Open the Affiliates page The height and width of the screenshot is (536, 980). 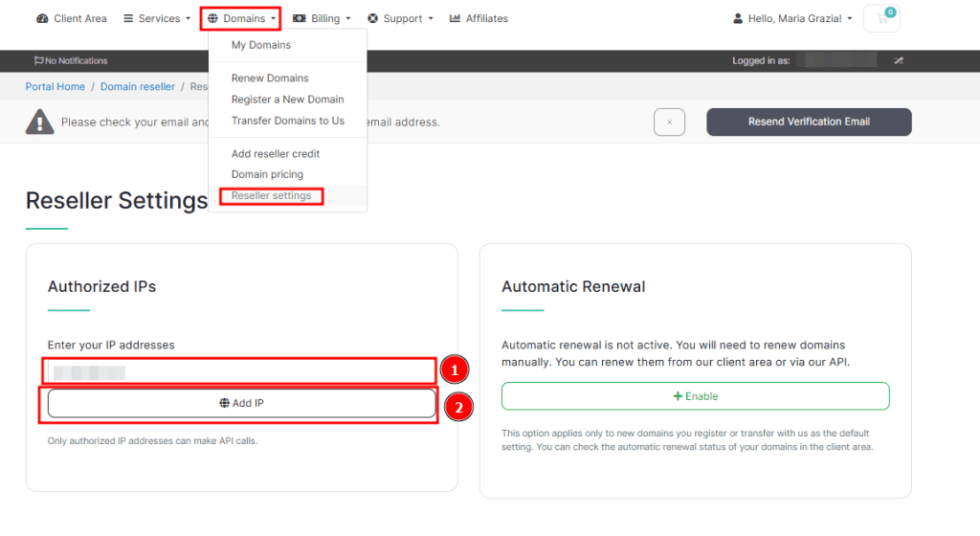[479, 19]
